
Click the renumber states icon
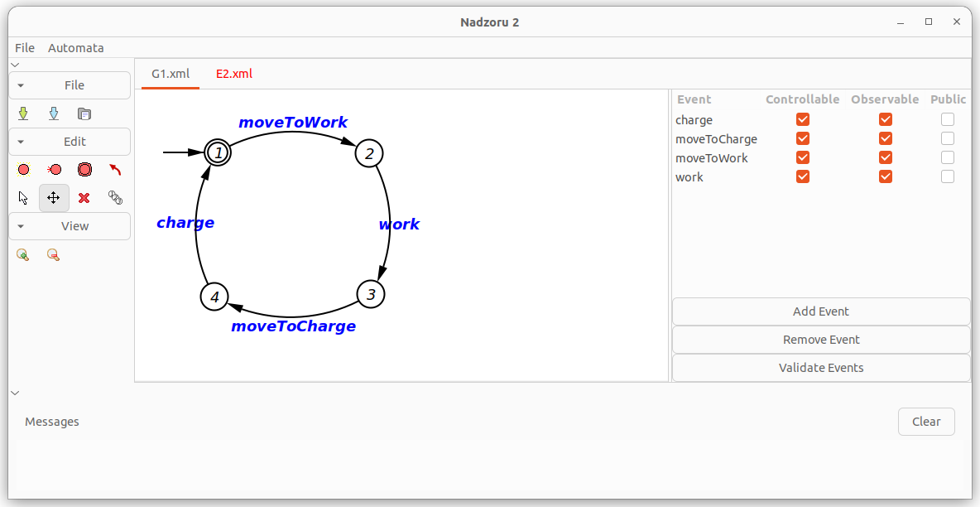[115, 198]
